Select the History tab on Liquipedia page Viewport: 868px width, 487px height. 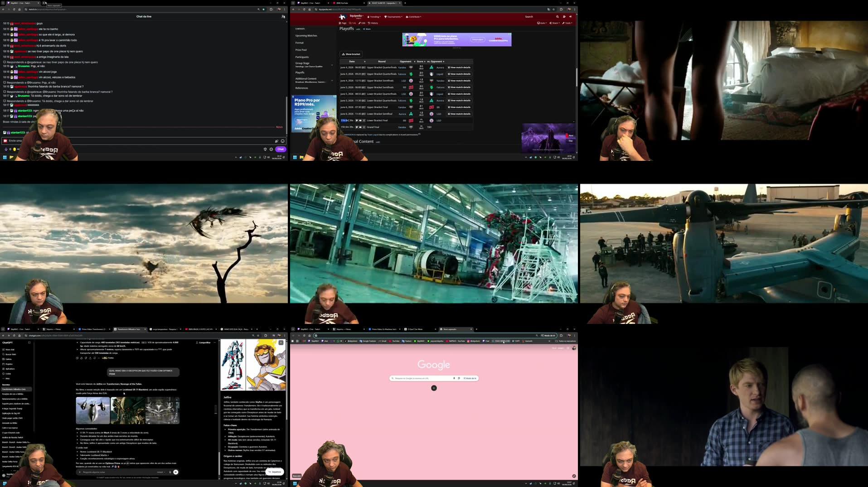pyautogui.click(x=373, y=23)
